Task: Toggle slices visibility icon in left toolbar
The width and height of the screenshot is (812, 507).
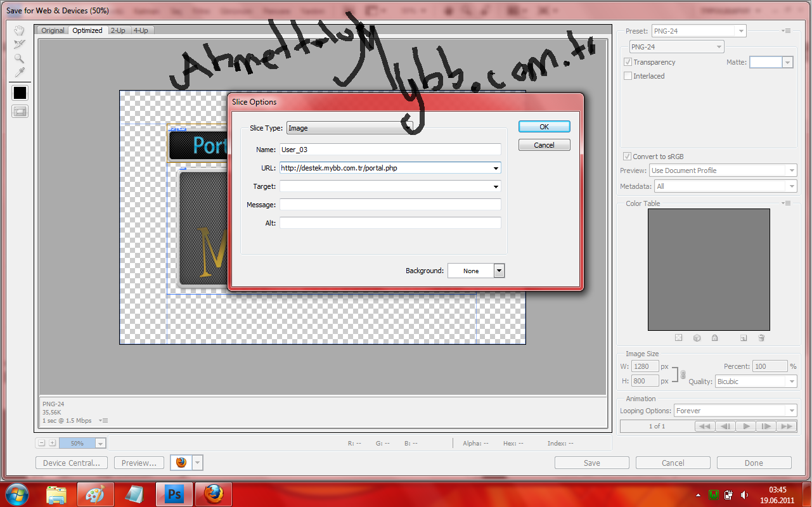Action: tap(20, 112)
